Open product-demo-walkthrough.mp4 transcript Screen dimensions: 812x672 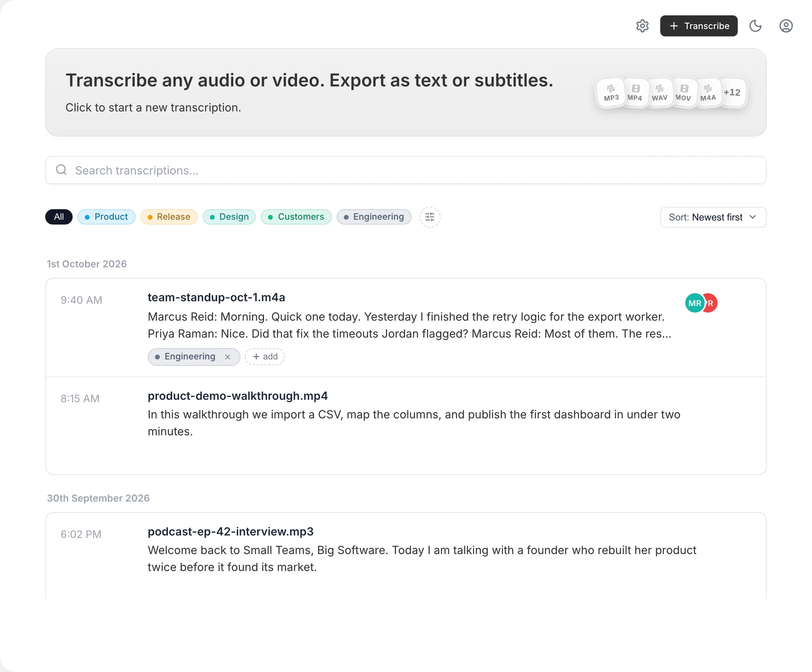coord(238,396)
